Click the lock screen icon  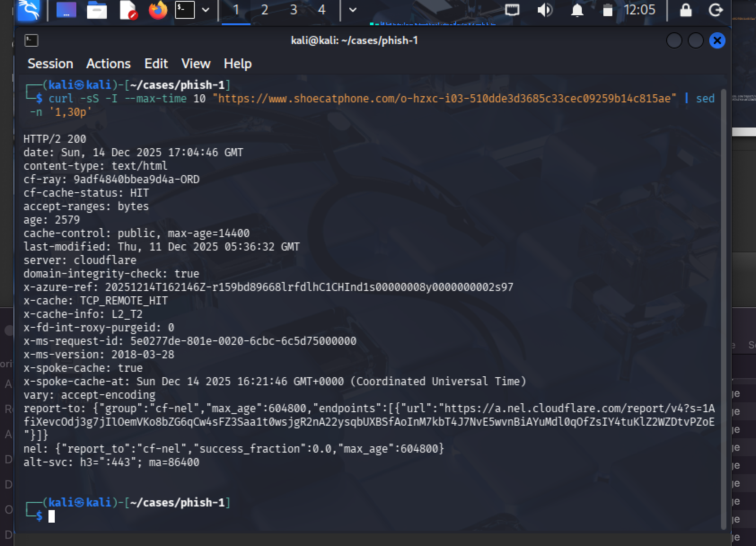[686, 10]
